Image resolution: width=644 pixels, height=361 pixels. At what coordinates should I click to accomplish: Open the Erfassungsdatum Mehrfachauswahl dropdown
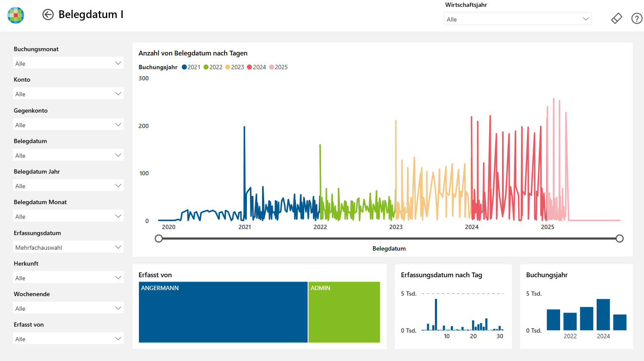68,247
